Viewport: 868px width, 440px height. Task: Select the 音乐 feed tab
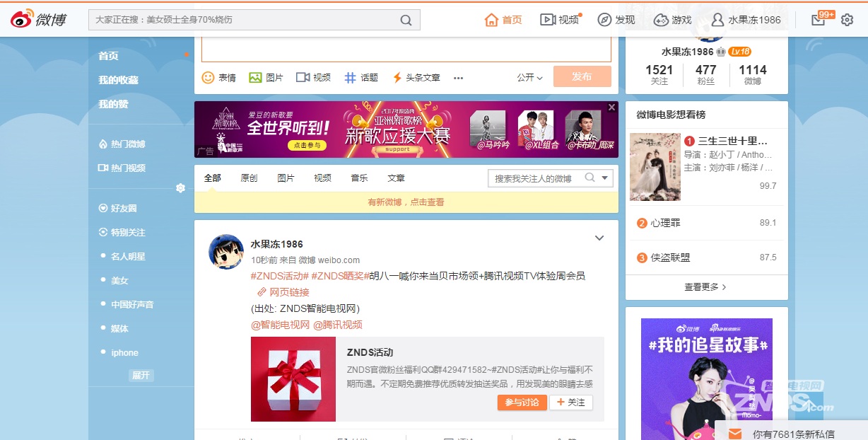click(x=360, y=178)
